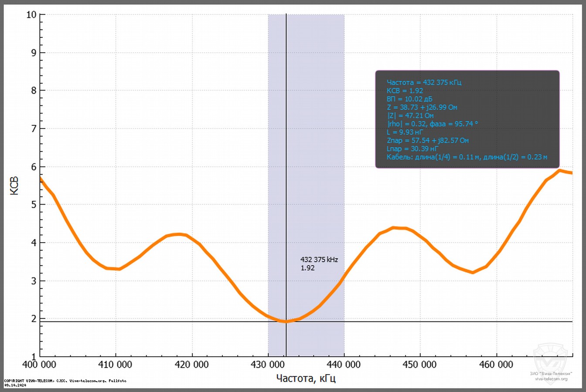Click the "ВП = 10.02 дБ" readout
586x392 pixels.
coord(409,99)
